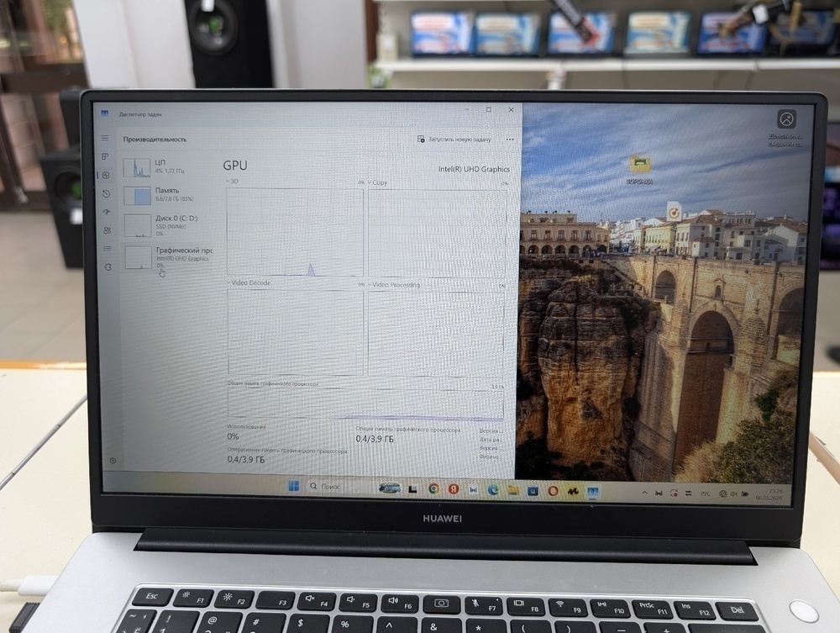
Task: Open Microsoft Store from the taskbar
Action: tap(533, 491)
